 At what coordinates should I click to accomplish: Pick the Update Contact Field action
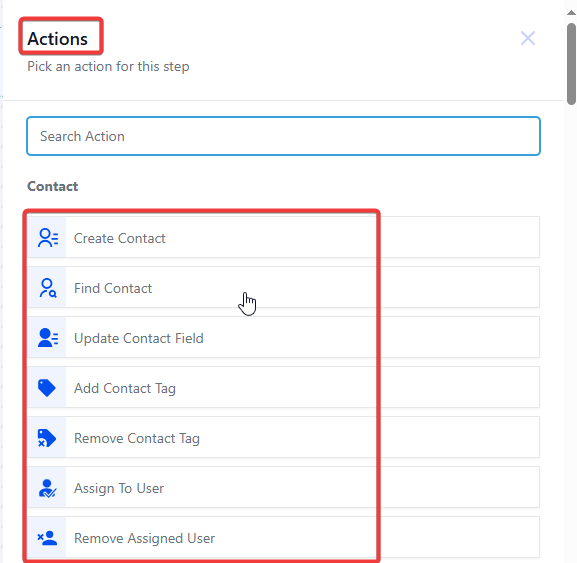[x=283, y=337]
